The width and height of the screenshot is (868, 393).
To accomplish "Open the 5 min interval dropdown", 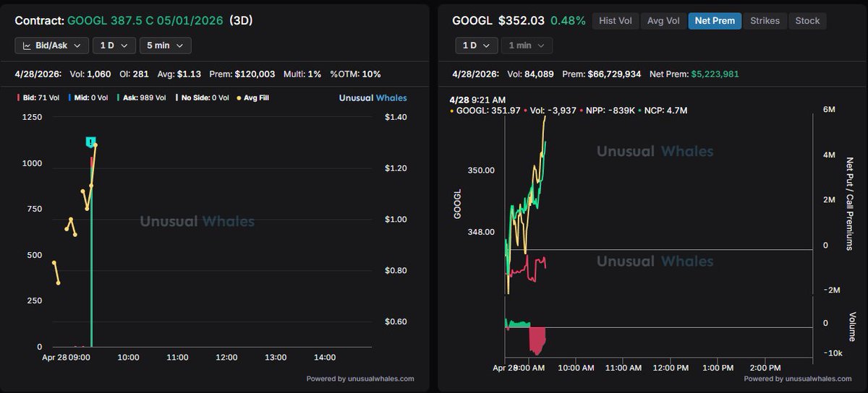I will (x=166, y=46).
